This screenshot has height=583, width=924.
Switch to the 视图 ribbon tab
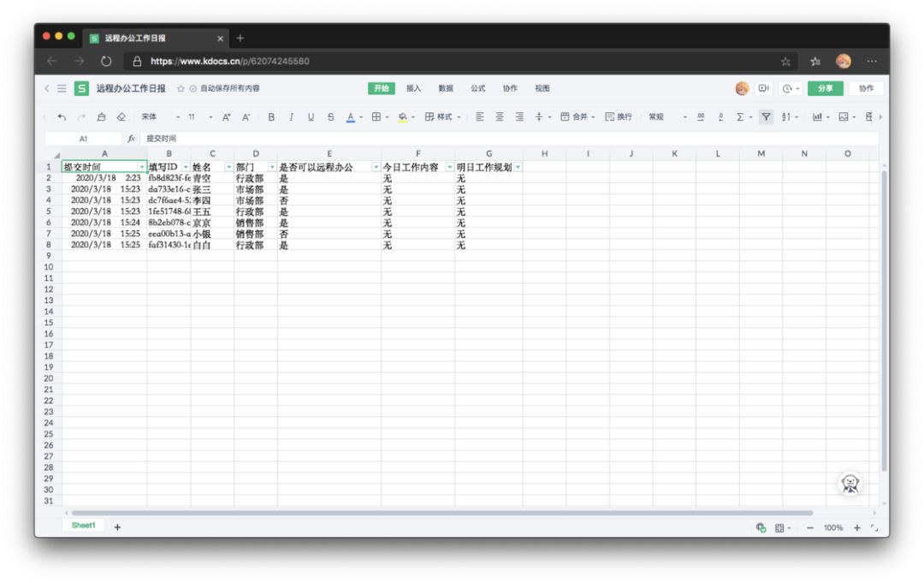542,88
